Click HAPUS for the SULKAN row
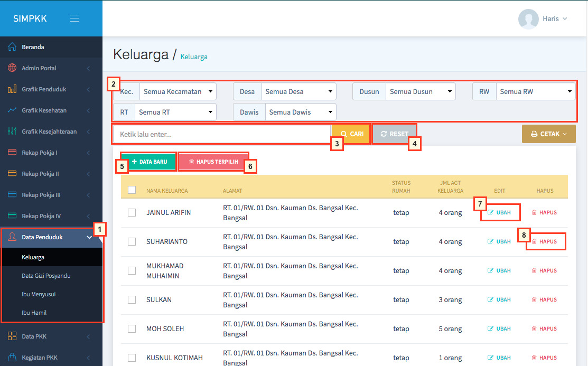588x366 pixels. [x=544, y=300]
